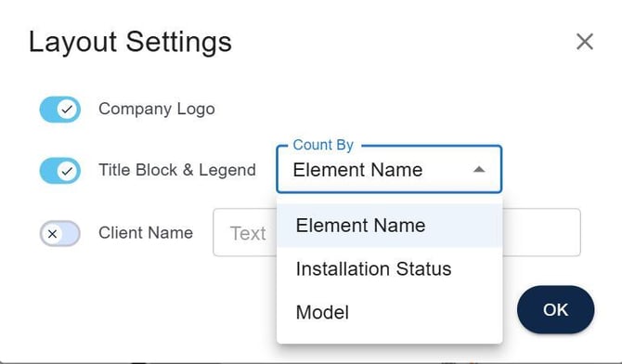Click the Title Block & Legend label
The image size is (622, 364).
pos(177,170)
